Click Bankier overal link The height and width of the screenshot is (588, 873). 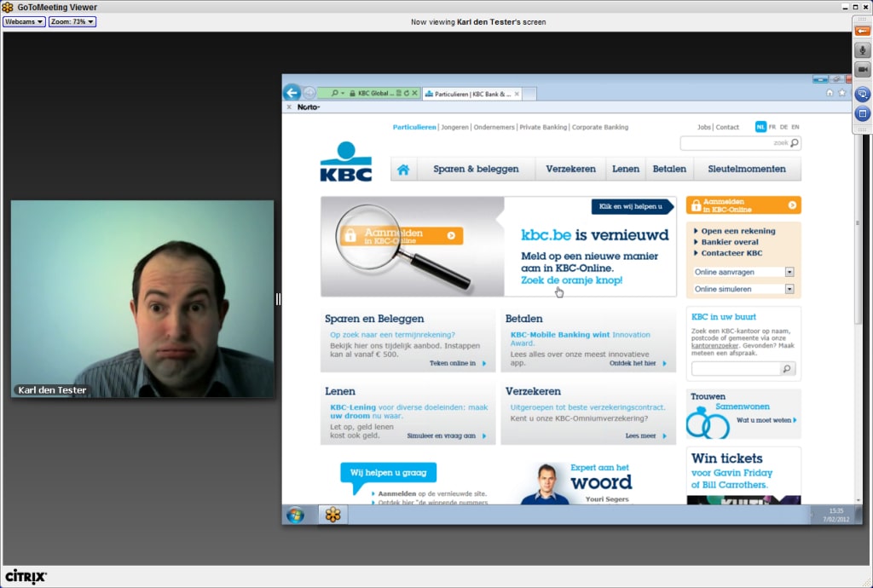tap(730, 242)
